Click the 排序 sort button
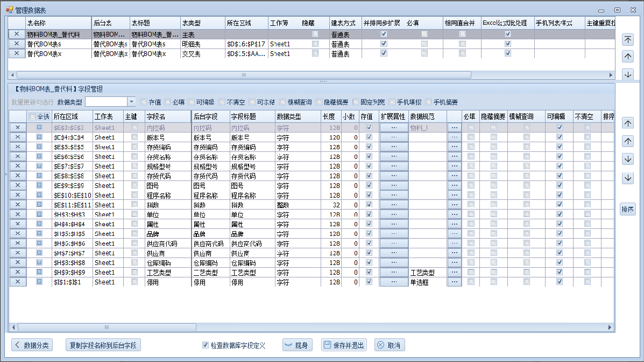644x362 pixels. tap(627, 210)
